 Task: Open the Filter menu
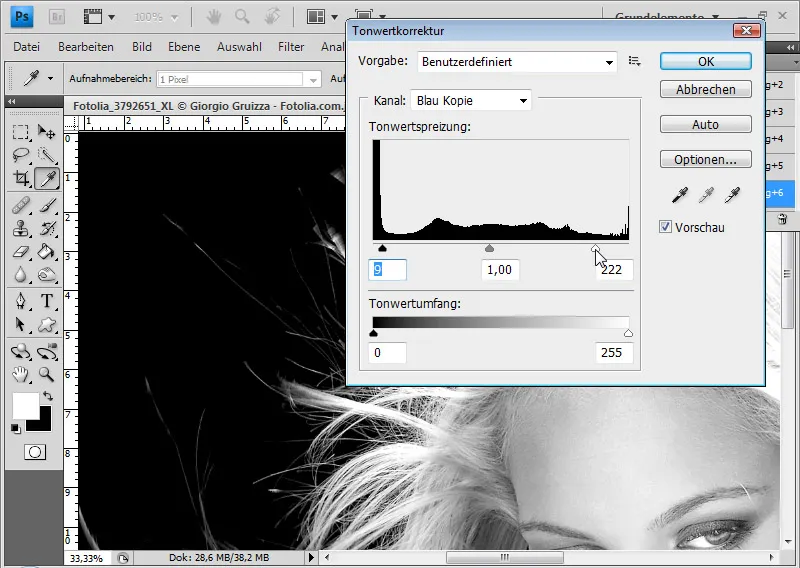[291, 47]
